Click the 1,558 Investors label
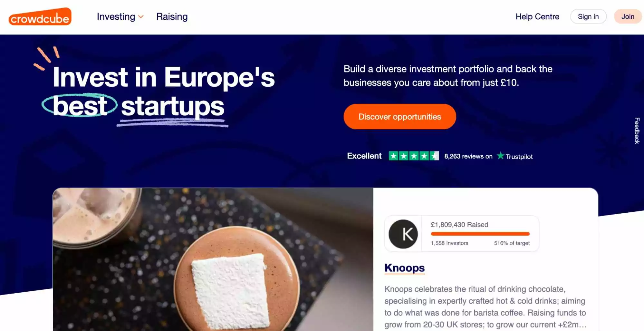 click(449, 243)
